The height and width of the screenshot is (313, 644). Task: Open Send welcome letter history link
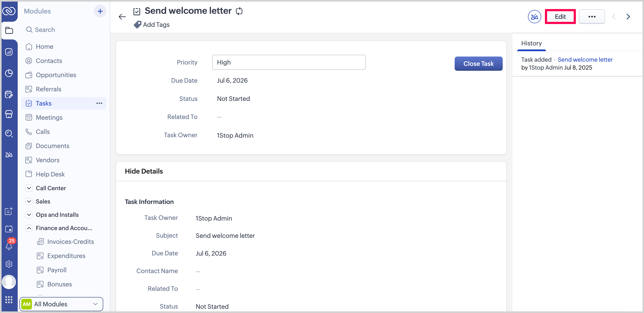pyautogui.click(x=585, y=60)
